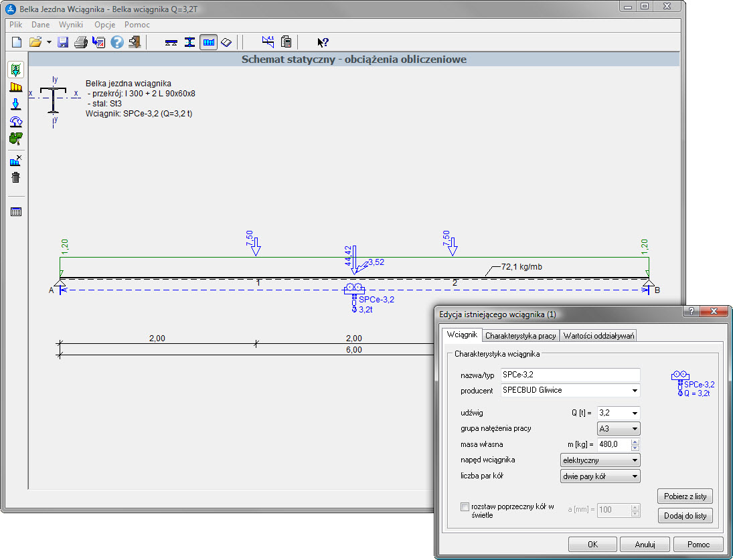Open the I-beam cross-section tool
Viewport: 733px width, 560px height.
190,42
